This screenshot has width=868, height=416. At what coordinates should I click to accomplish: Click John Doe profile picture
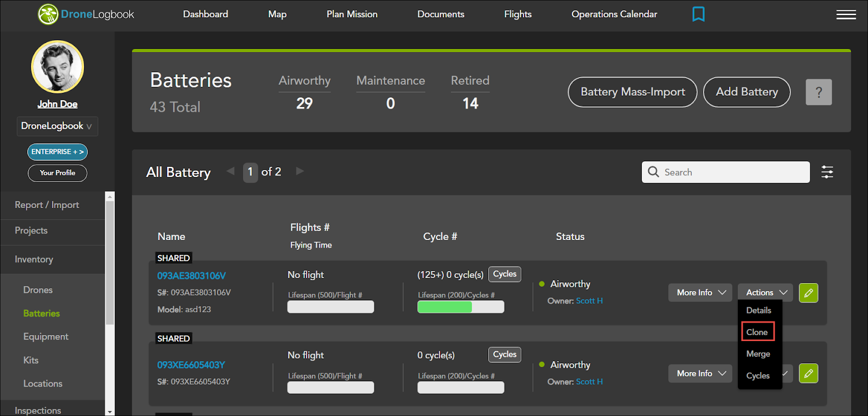coord(58,67)
